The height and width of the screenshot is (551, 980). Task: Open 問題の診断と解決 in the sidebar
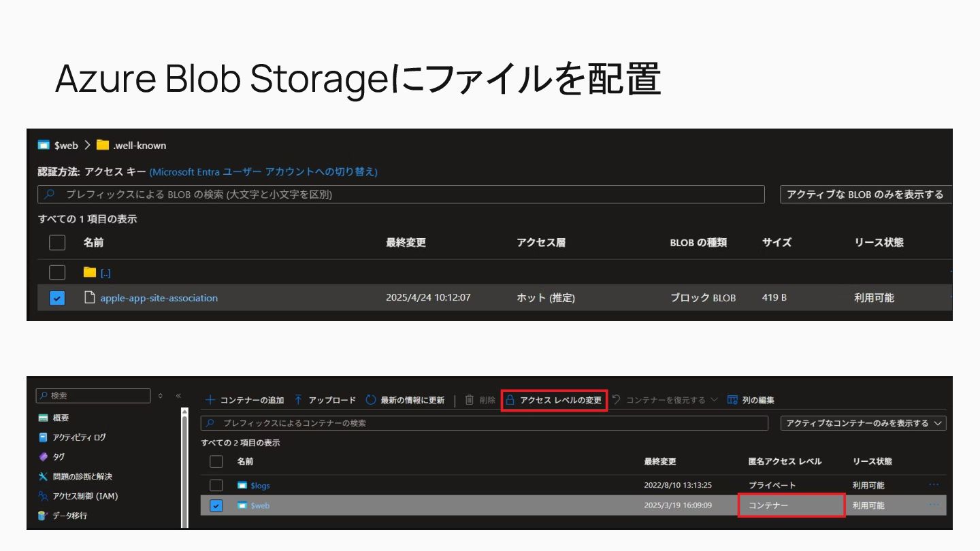point(82,476)
